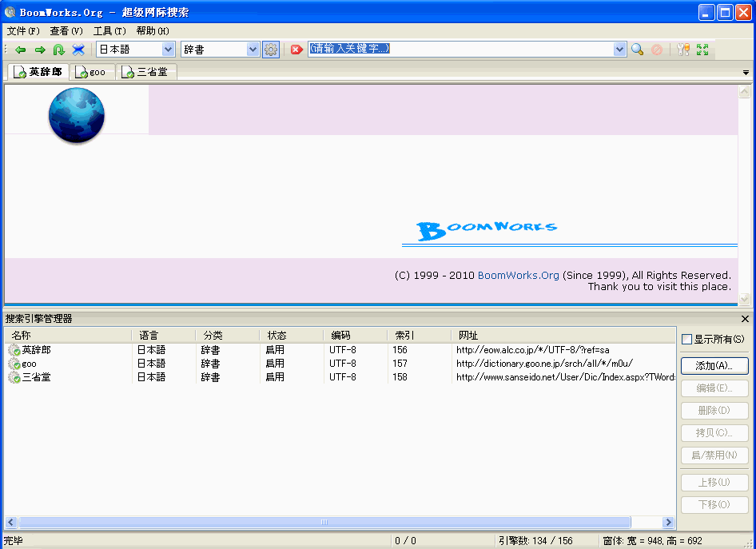
Task: Enable the 显示所有(S) checkbox
Action: [687, 340]
